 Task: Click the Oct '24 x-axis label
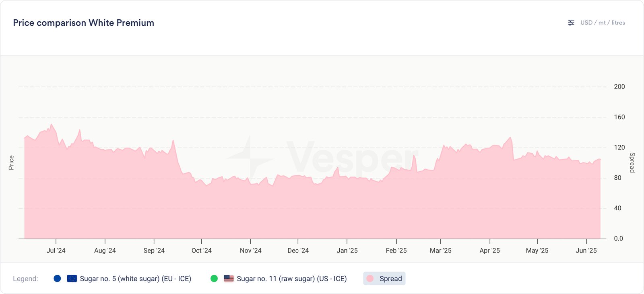202,251
